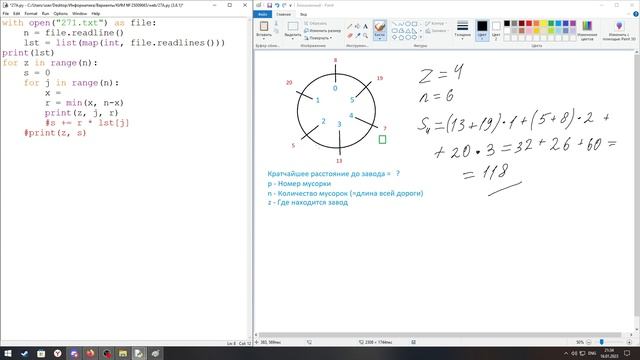640x360 pixels.
Task: Pick black from the Paint color palette
Action: point(507,23)
